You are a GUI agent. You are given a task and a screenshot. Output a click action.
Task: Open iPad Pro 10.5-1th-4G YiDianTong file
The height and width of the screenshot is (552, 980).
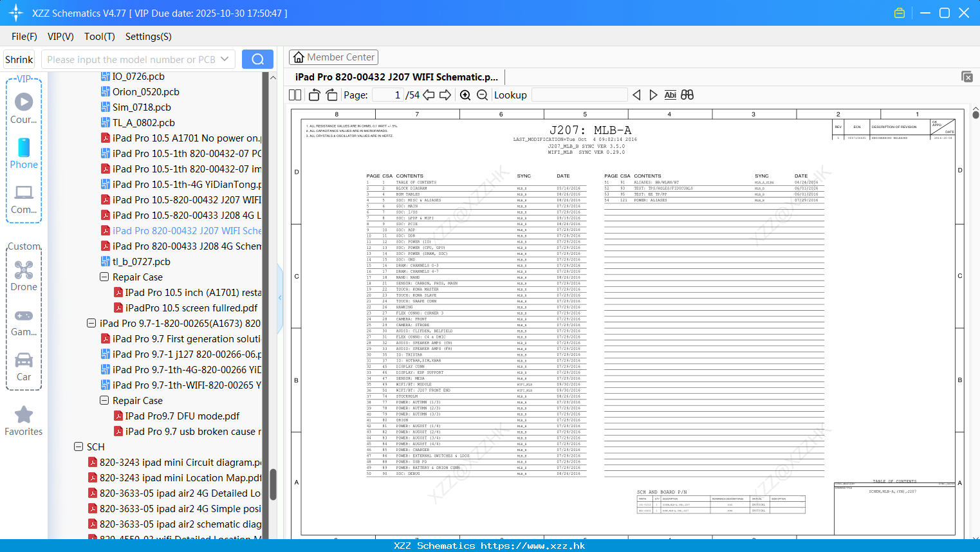pos(181,185)
